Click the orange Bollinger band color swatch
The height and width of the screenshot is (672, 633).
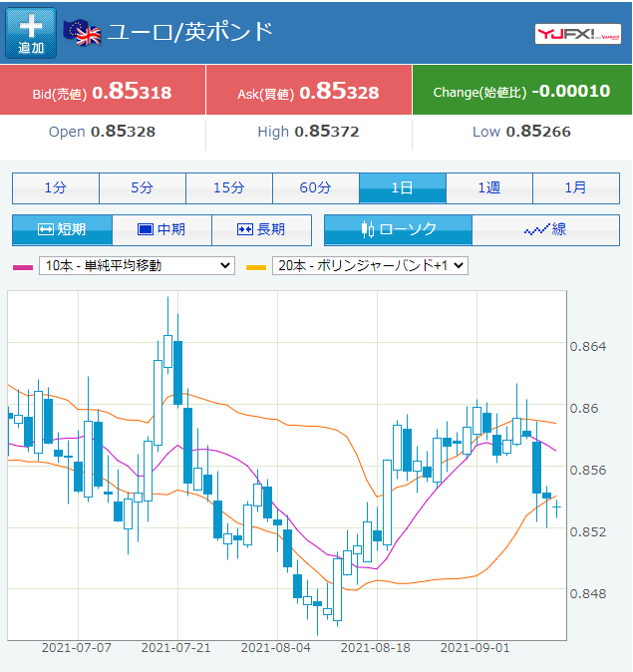pyautogui.click(x=256, y=267)
